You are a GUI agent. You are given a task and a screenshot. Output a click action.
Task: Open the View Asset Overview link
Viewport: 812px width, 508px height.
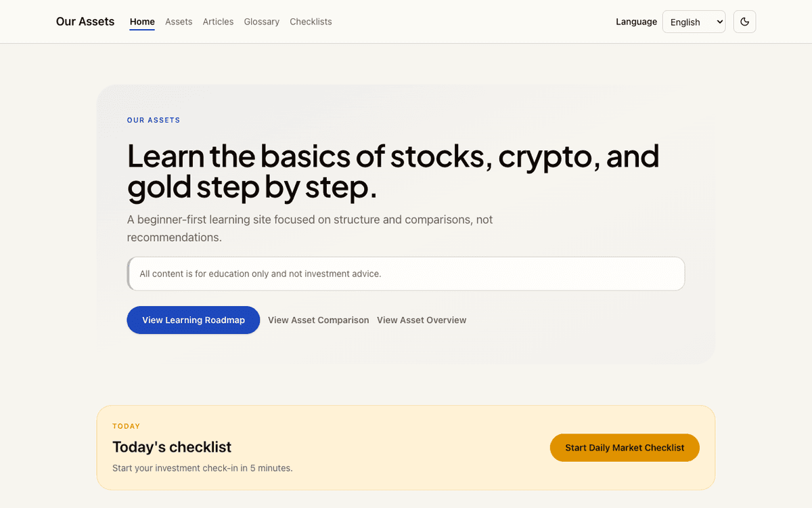422,320
